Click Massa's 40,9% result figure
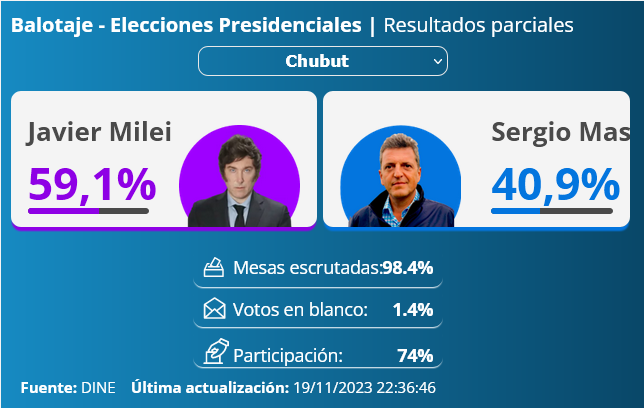 coord(555,185)
